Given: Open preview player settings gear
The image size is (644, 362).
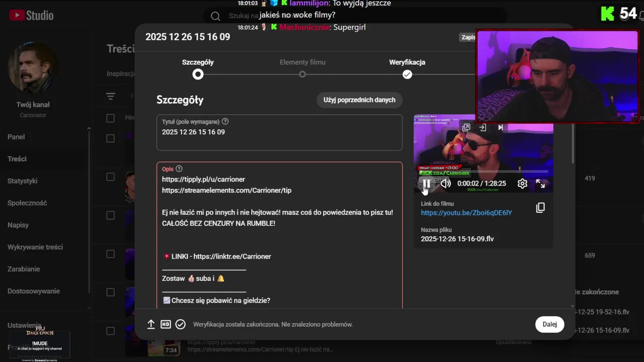Looking at the screenshot, I should pos(522,184).
